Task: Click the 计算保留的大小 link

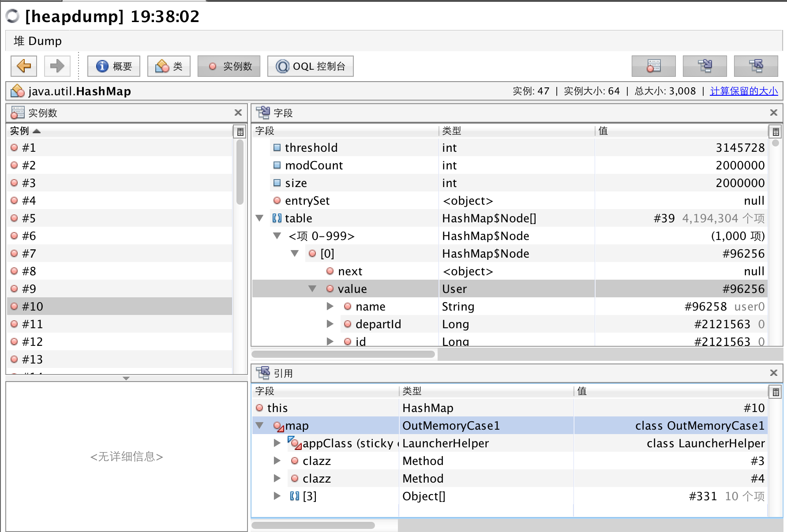Action: 744,91
